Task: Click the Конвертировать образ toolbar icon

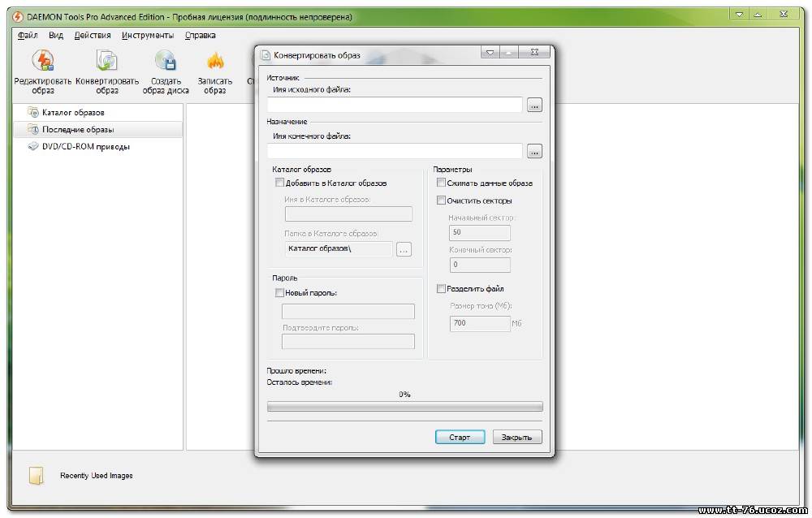Action: click(x=107, y=61)
